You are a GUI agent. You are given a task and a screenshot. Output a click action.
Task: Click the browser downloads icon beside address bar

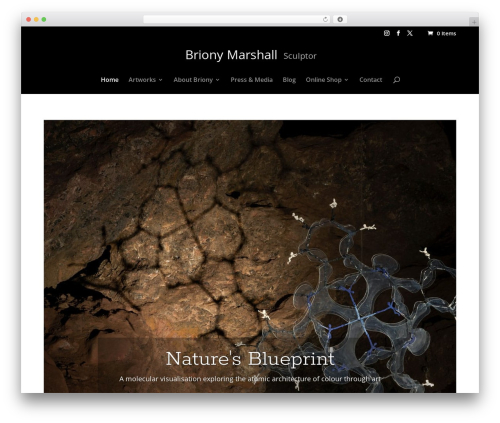[x=340, y=19]
